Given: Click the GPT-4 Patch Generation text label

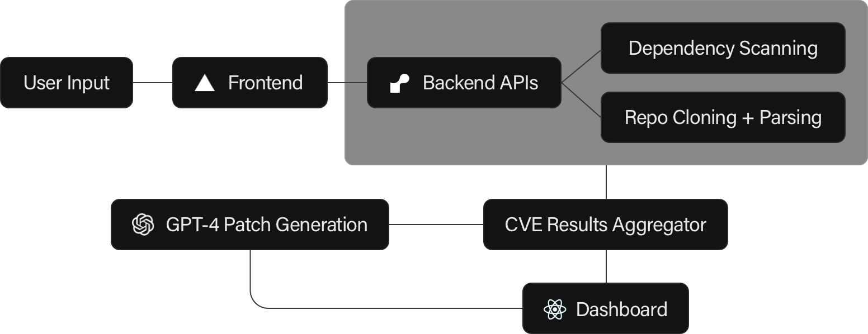Looking at the screenshot, I should click(266, 225).
